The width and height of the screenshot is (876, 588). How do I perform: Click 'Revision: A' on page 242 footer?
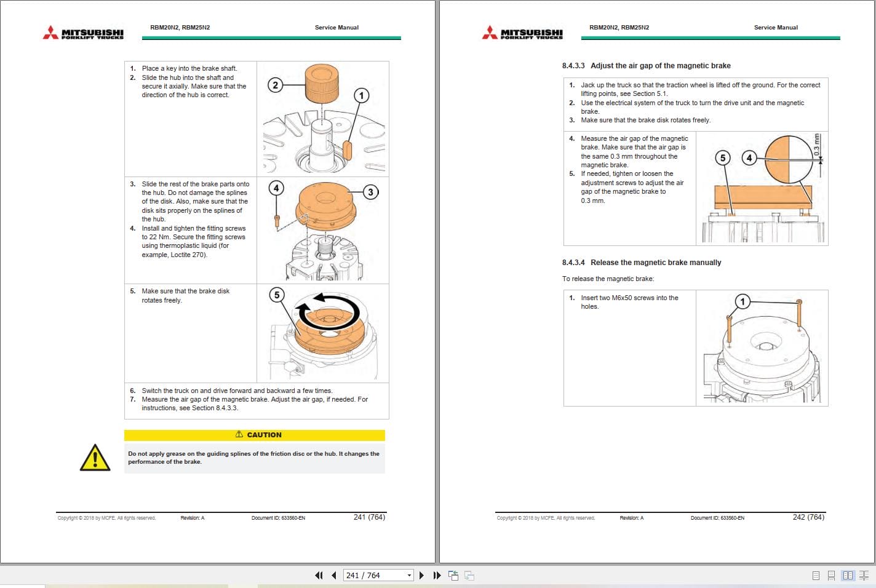(632, 518)
